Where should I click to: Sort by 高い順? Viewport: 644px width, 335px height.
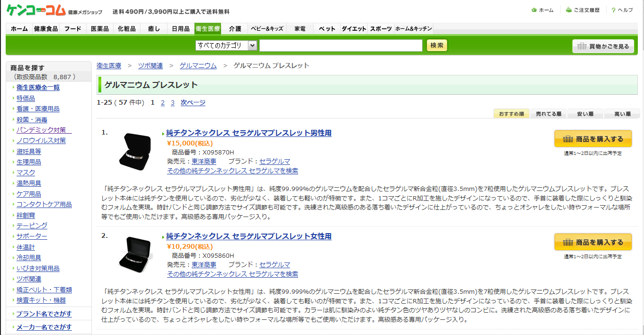(x=622, y=114)
